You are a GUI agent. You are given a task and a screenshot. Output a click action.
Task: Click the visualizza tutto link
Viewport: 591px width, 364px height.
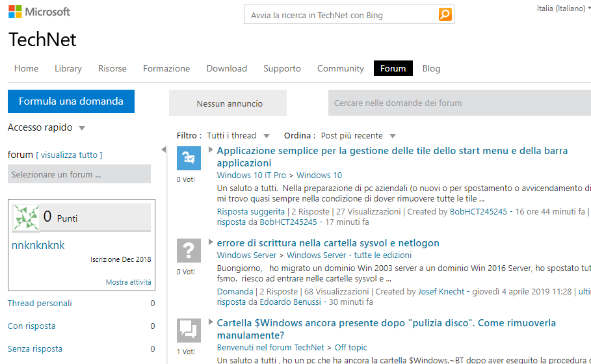69,155
